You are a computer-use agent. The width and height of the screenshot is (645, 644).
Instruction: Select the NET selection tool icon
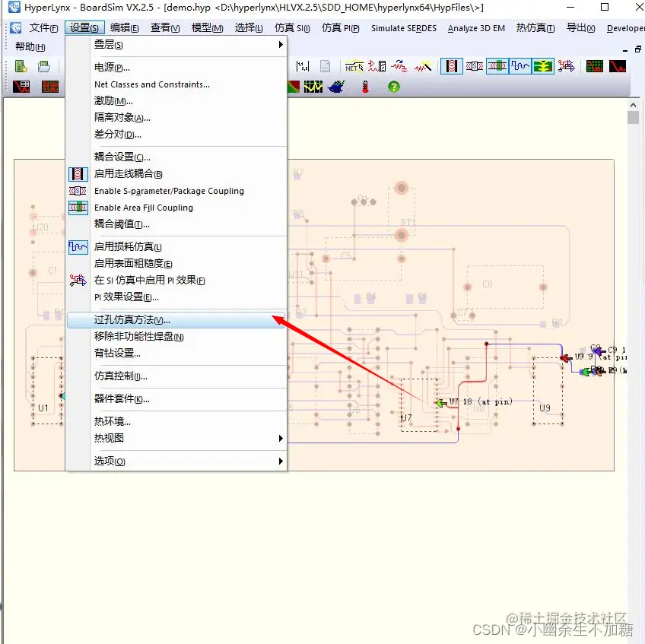[352, 66]
